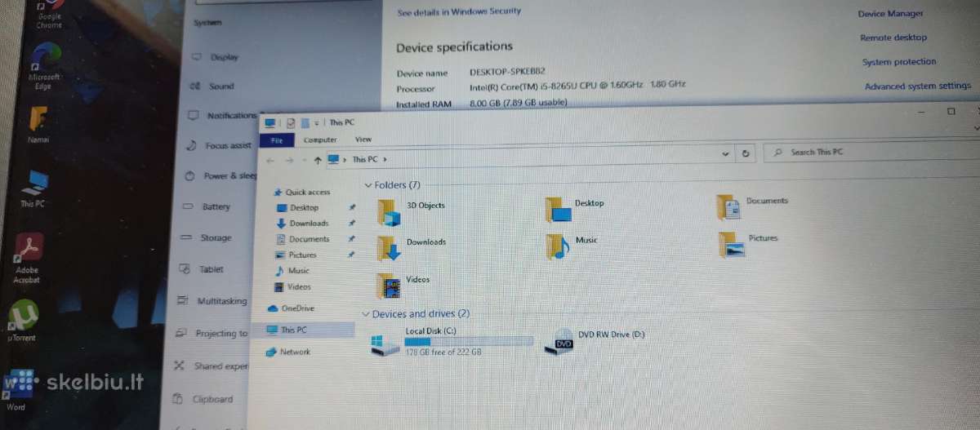Refresh the This PC view
The height and width of the screenshot is (430, 980).
[745, 153]
